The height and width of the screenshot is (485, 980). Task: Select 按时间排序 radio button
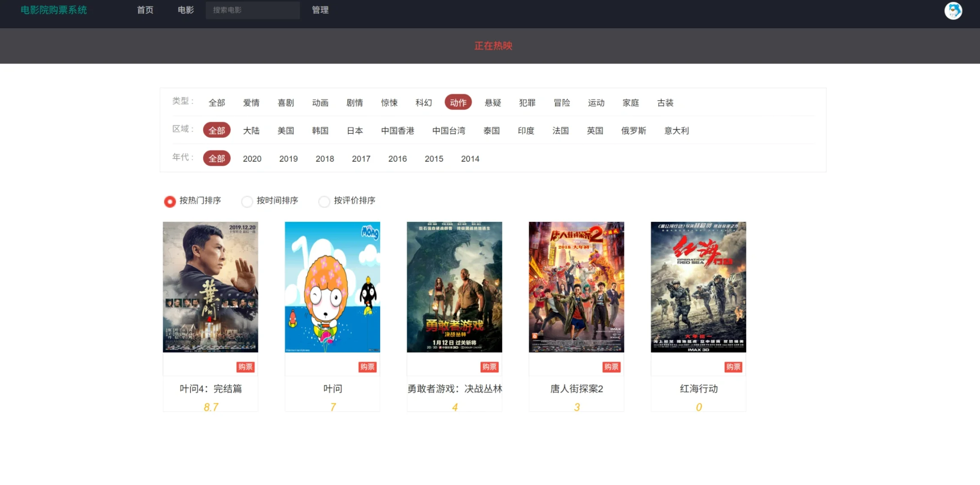pos(247,202)
